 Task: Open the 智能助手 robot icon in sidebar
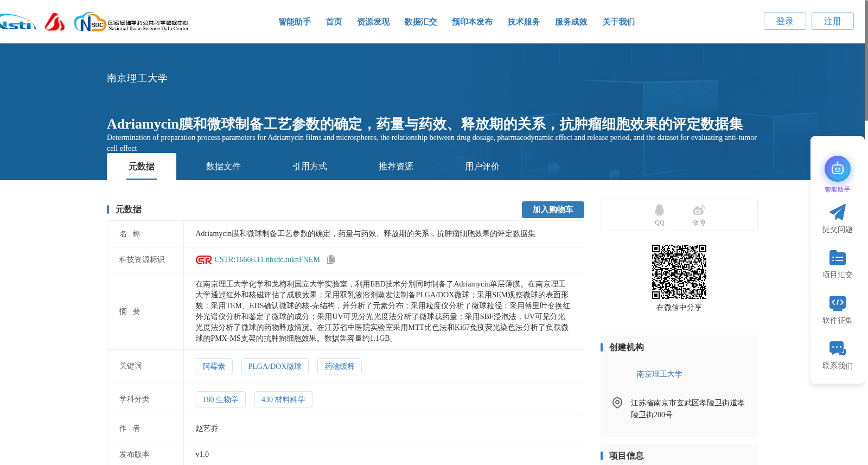point(837,169)
